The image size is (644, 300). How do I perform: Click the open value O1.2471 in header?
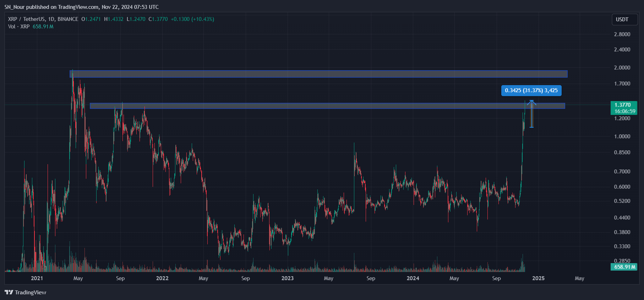pos(91,19)
